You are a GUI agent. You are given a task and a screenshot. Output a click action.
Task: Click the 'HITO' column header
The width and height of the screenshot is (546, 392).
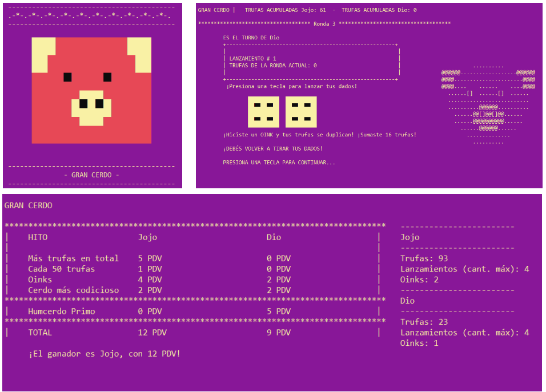tap(38, 237)
